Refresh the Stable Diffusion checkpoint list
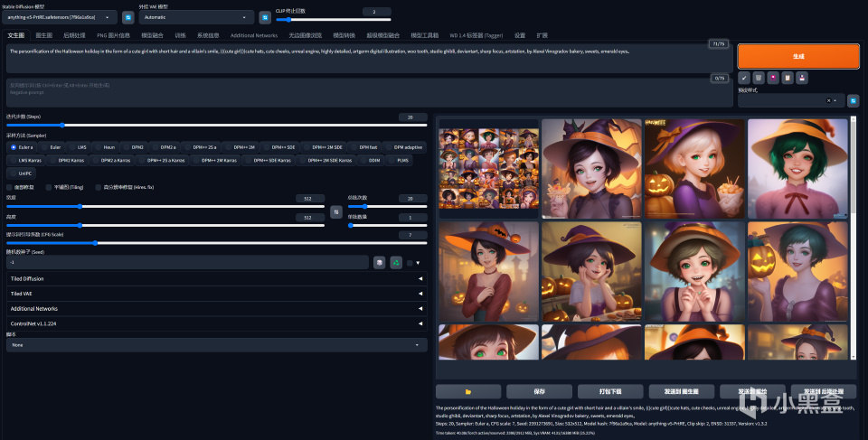868x440 pixels. pyautogui.click(x=127, y=18)
